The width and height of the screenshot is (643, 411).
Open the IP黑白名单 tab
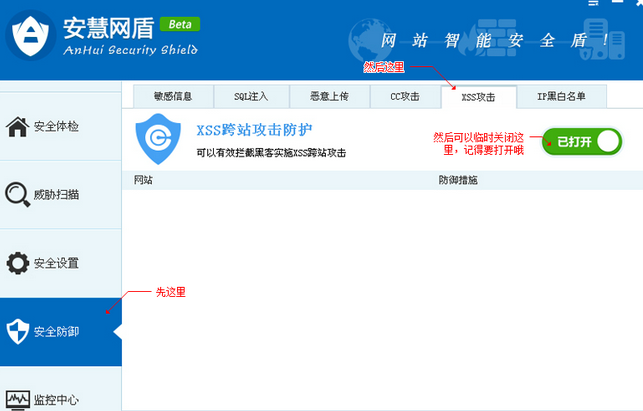(x=560, y=97)
